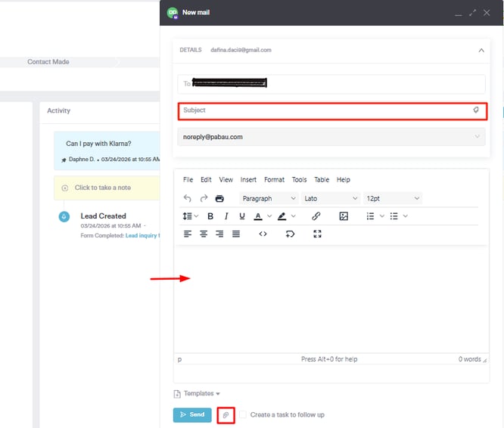Screen dimensions: 504x428
Task: Collapse the Details section chevron
Action: point(481,50)
